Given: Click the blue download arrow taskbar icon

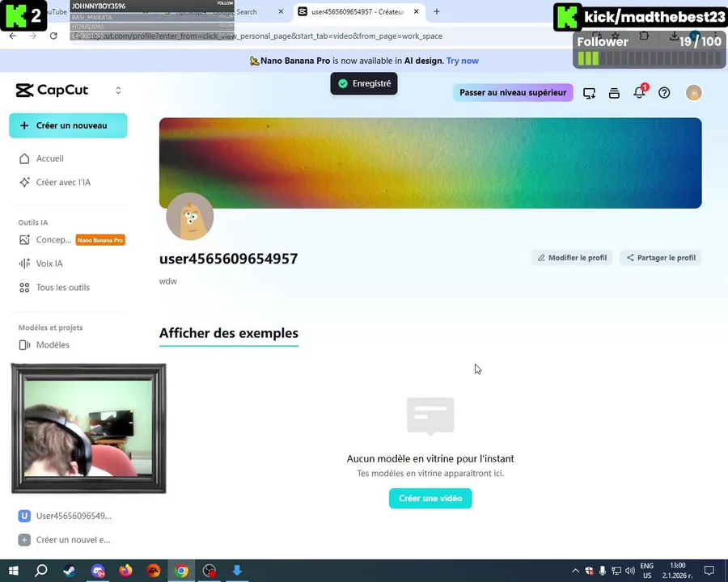Looking at the screenshot, I should (237, 571).
